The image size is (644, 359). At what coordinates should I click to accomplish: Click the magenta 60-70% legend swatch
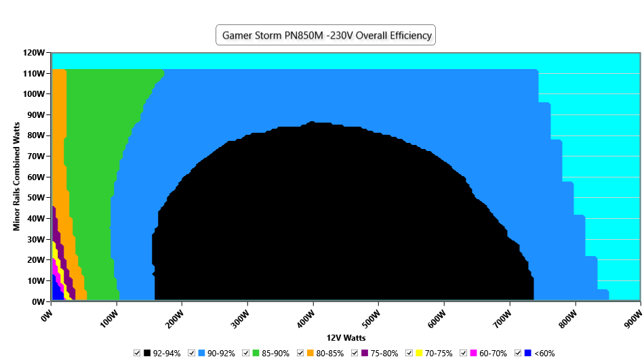coord(474,353)
